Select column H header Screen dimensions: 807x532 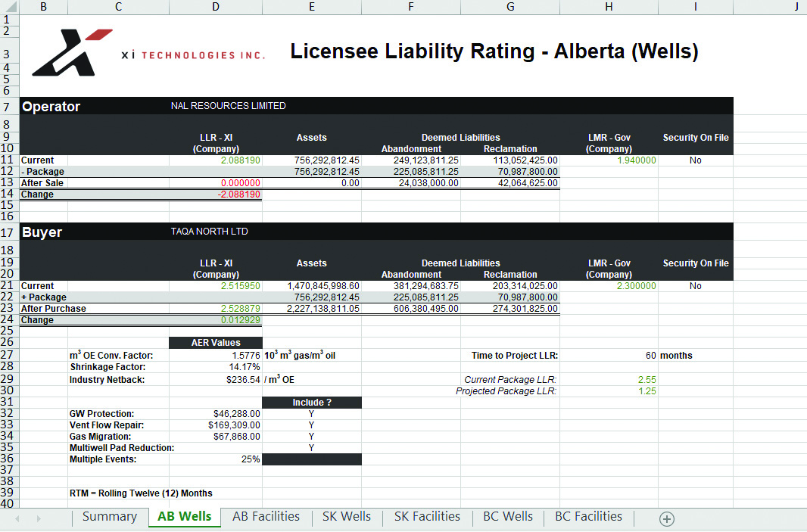point(609,8)
